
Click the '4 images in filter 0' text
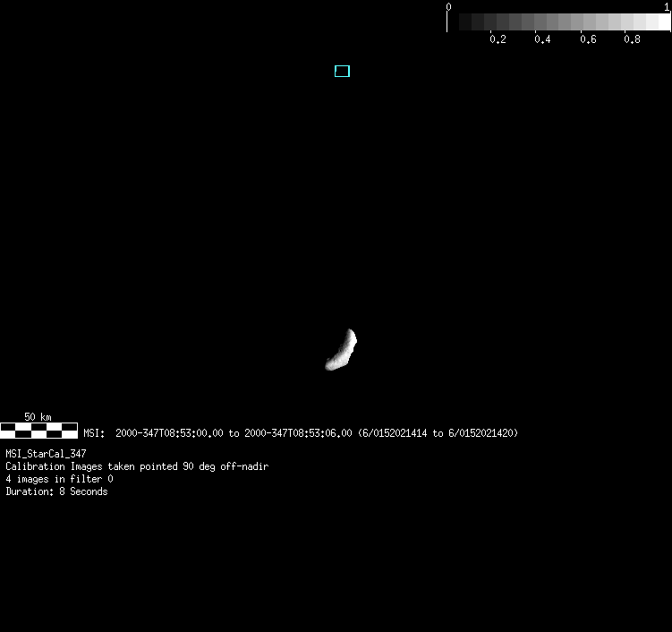coord(59,479)
